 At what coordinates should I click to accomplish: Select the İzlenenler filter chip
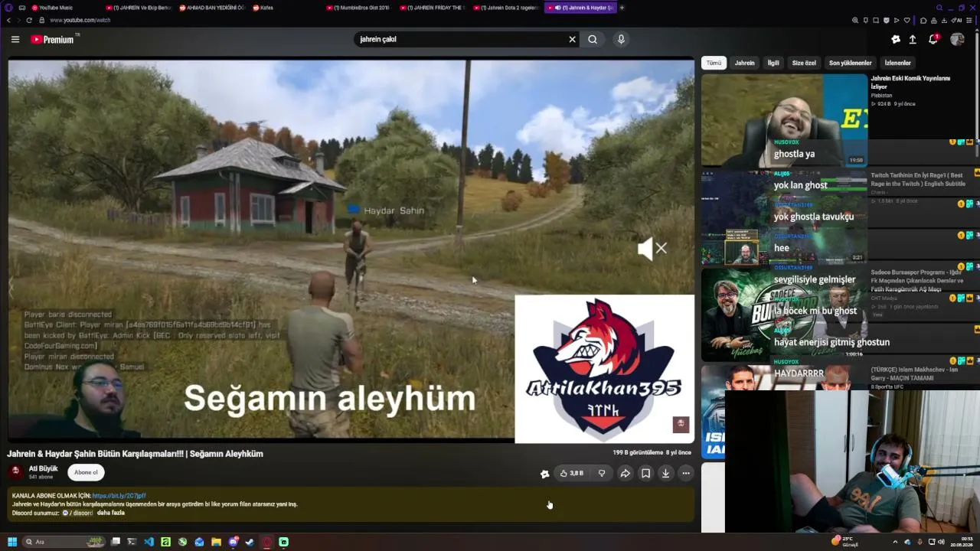coord(897,63)
